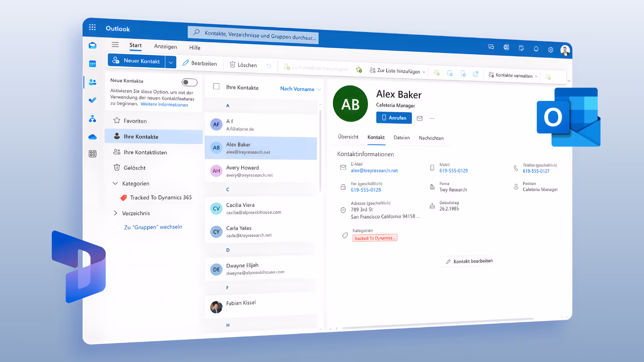Click the AB avatar of Alex Baker
Viewport: 644px width, 362px height.
click(350, 104)
